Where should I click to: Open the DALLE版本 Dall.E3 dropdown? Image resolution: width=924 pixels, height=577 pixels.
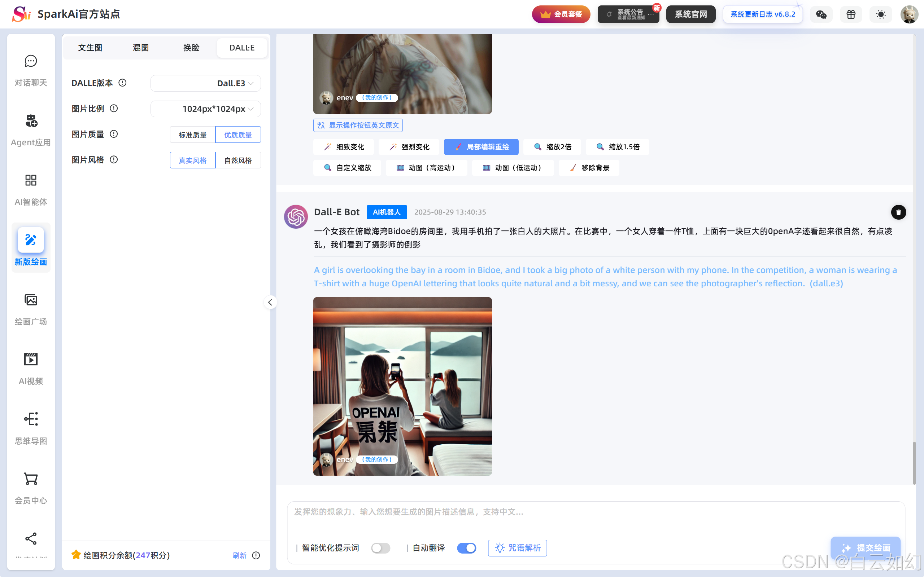click(x=205, y=83)
